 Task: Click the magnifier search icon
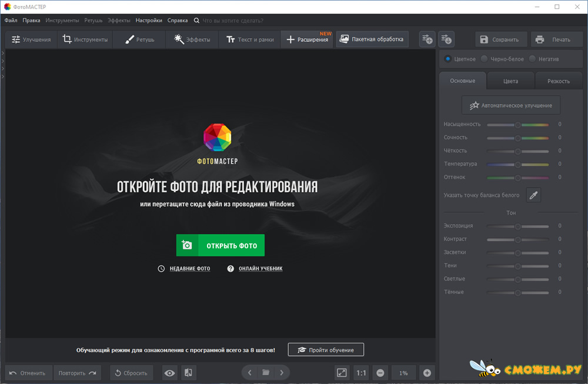[x=196, y=21]
